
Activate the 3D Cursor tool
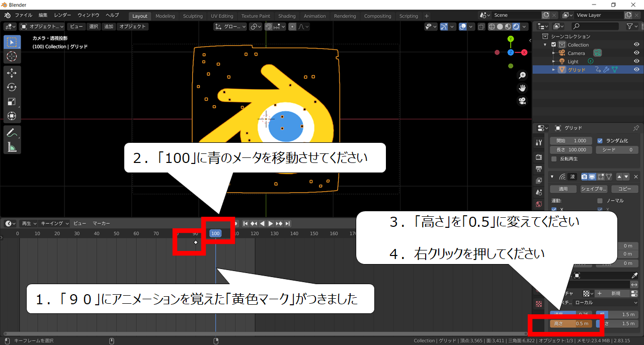coord(12,57)
